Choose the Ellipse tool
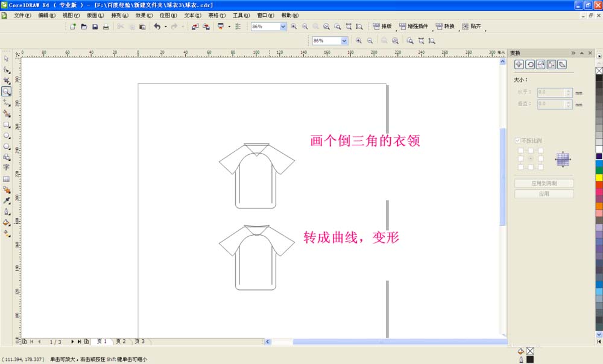 tap(7, 136)
